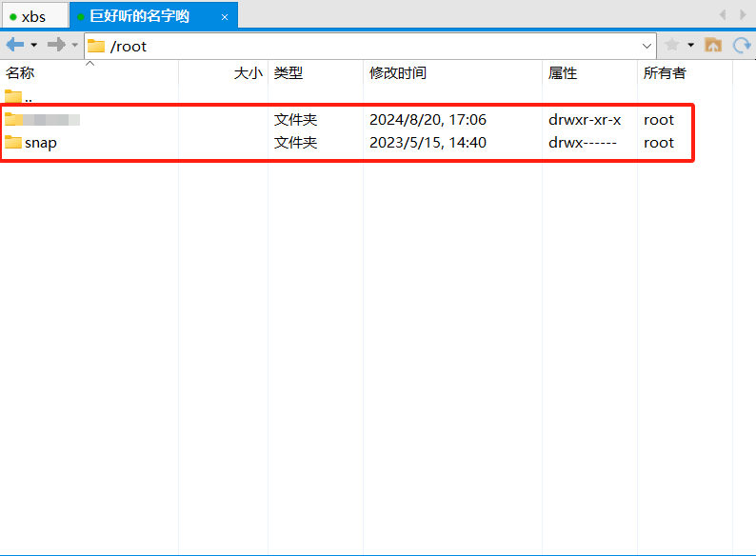Click the refresh icon
The image size is (756, 556).
pyautogui.click(x=742, y=46)
